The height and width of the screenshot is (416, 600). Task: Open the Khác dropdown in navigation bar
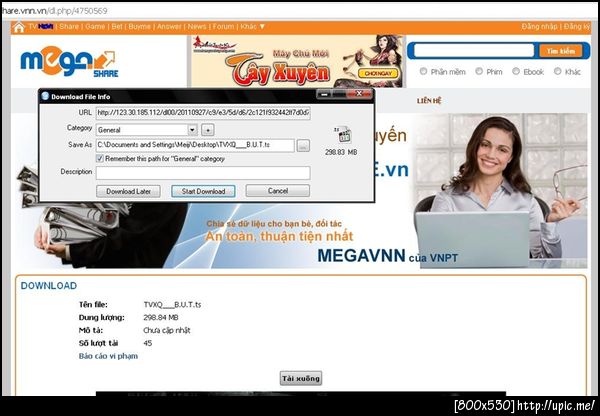253,26
